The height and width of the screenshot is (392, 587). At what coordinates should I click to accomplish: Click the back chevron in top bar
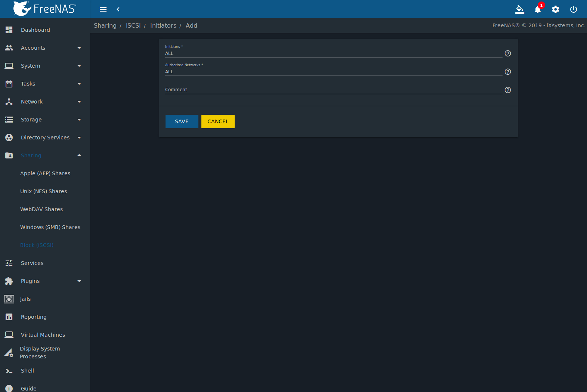(118, 9)
